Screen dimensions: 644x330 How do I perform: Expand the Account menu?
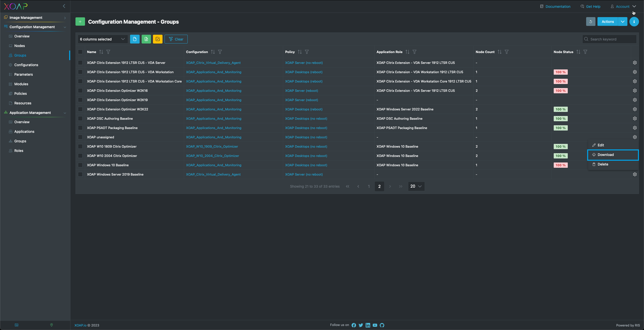(x=624, y=7)
